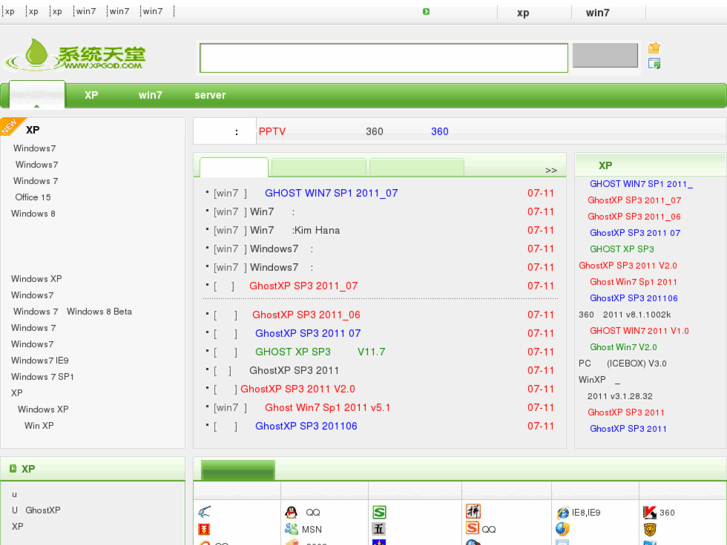The width and height of the screenshot is (727, 545).
Task: Select the dark green tab above the software icon table
Action: coord(238,470)
